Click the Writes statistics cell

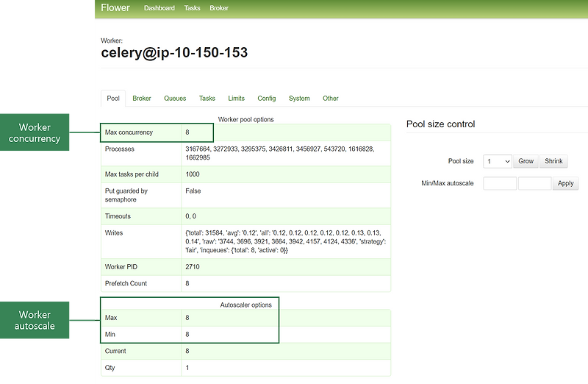(x=286, y=241)
